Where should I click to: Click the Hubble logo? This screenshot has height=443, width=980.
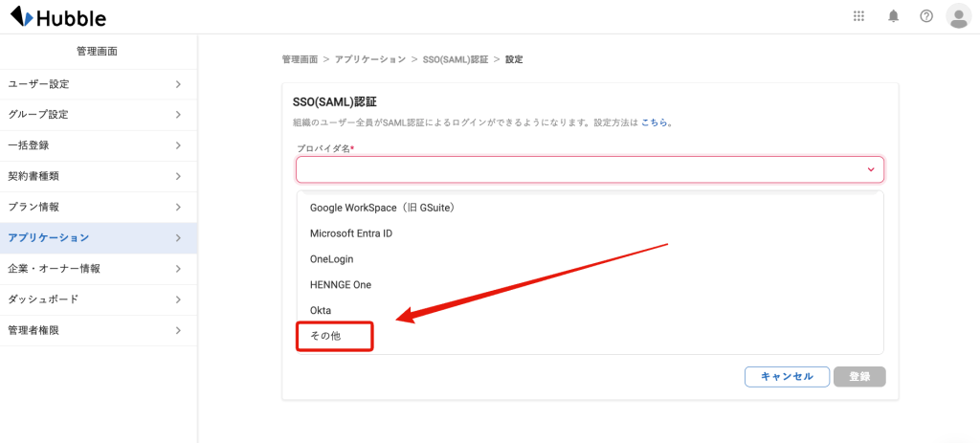58,17
